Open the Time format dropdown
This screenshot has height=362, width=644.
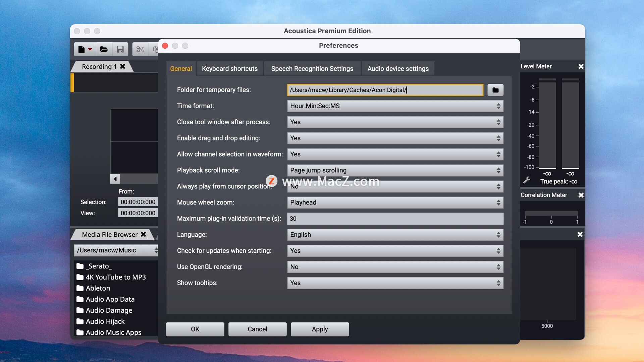(395, 106)
